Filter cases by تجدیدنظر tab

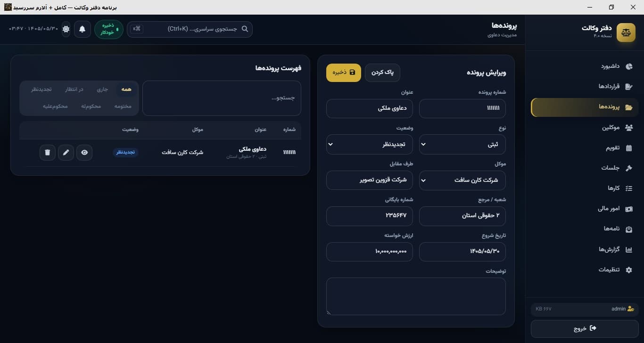[41, 89]
